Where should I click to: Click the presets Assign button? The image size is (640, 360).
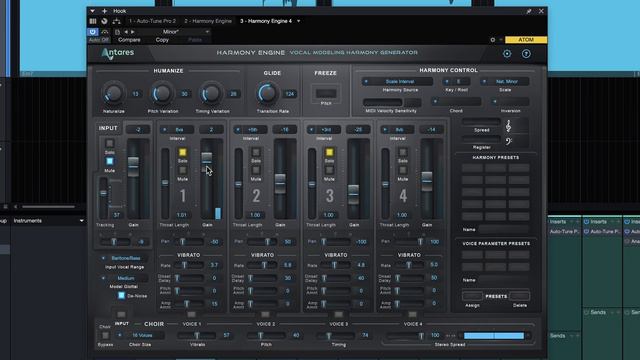472,296
